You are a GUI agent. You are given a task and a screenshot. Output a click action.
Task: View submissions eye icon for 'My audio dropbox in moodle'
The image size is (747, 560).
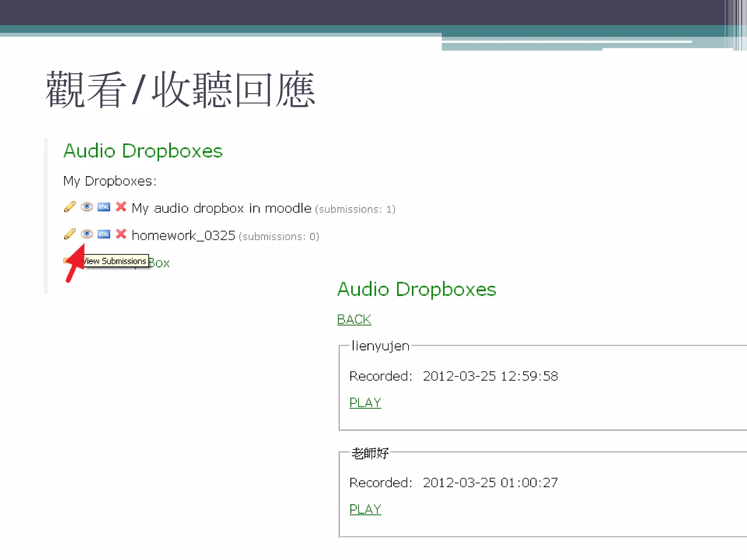(x=87, y=207)
